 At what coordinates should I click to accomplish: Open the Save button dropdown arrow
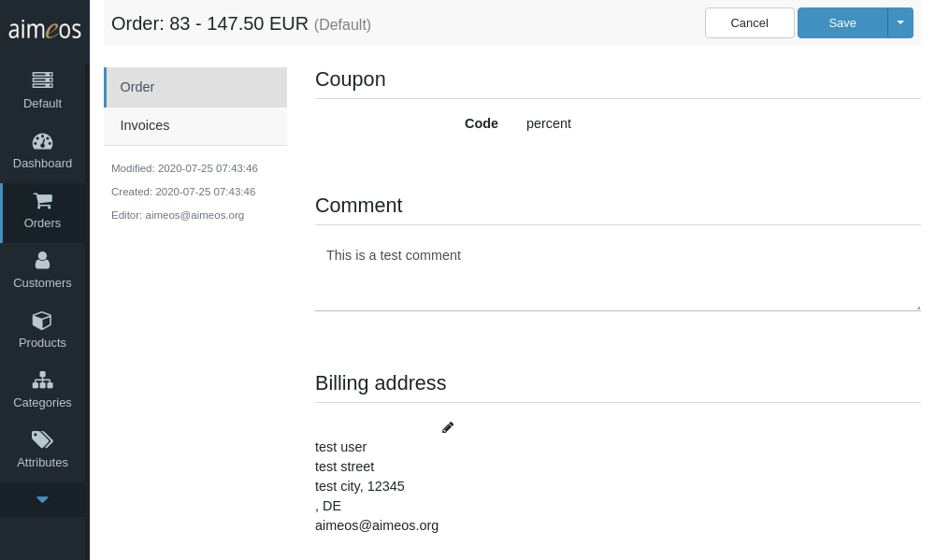900,22
